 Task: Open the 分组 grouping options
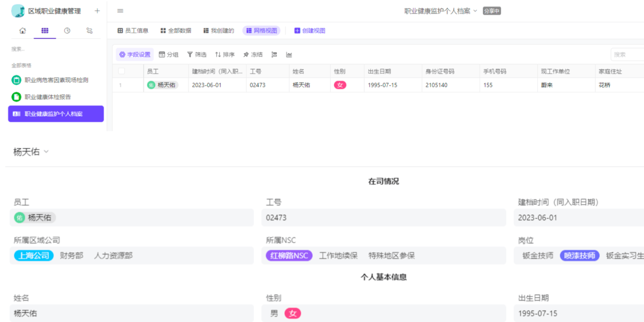tap(169, 55)
